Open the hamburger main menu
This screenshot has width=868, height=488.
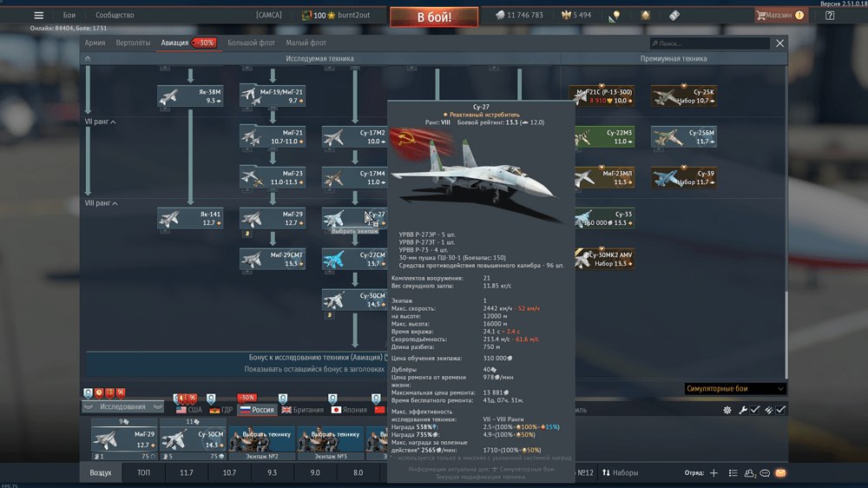tap(38, 16)
